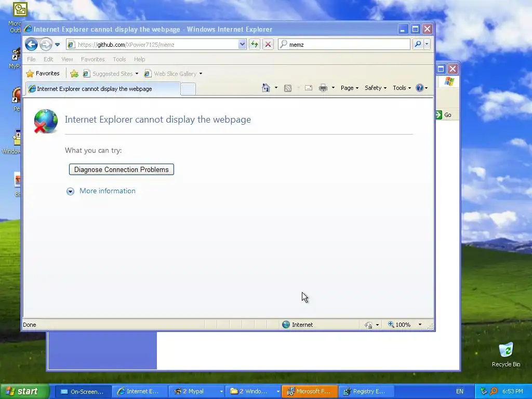Switch to Registry Editor taskbar button
The width and height of the screenshot is (532, 399).
click(366, 391)
